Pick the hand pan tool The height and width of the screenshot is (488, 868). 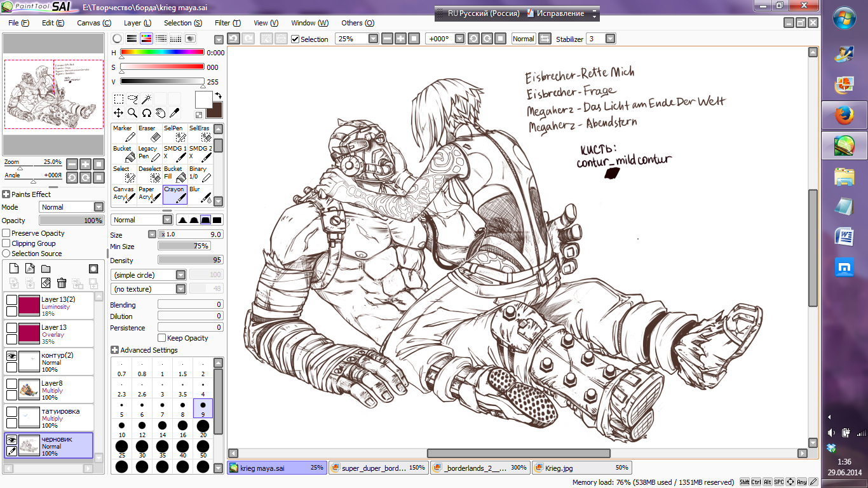[160, 112]
